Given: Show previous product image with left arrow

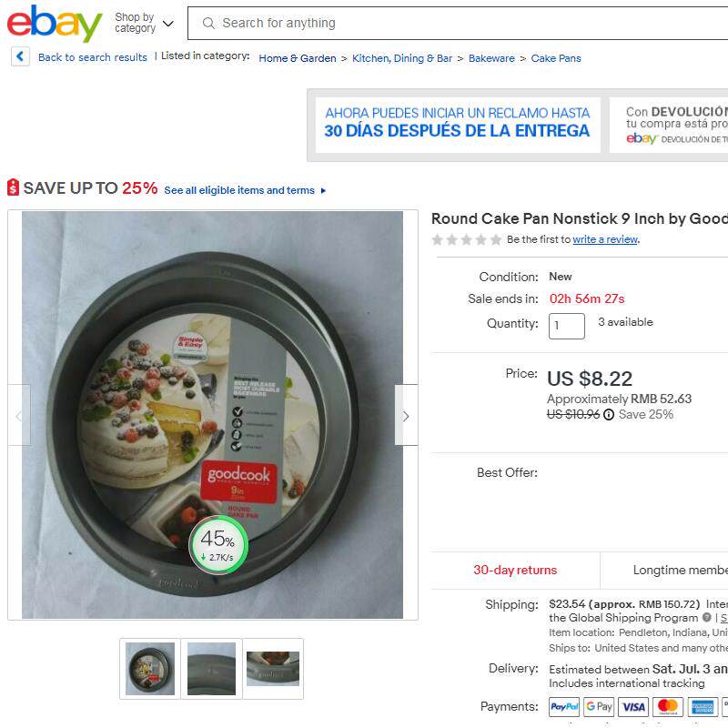Looking at the screenshot, I should (x=19, y=416).
